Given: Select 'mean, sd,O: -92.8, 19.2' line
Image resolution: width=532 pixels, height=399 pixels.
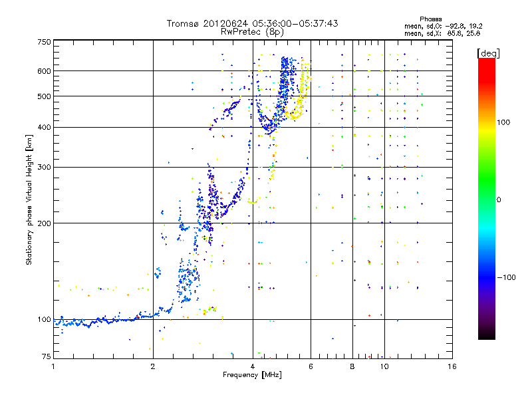Looking at the screenshot, I should click(x=443, y=26).
